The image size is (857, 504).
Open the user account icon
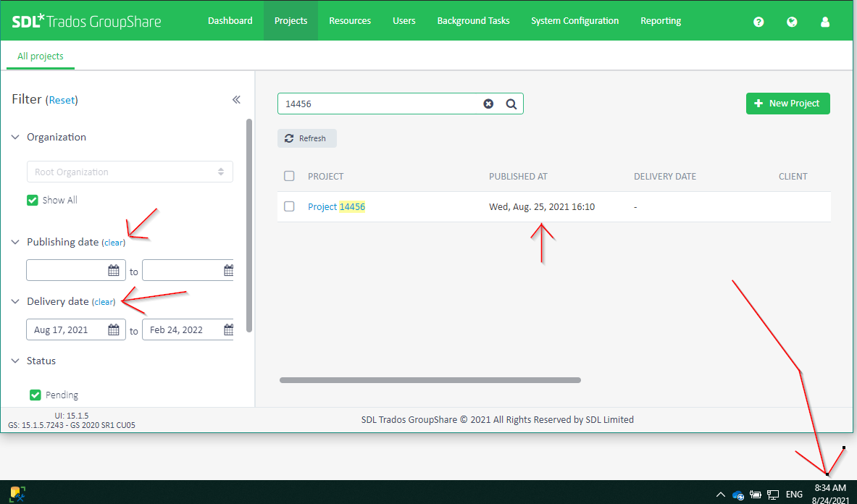pyautogui.click(x=825, y=22)
